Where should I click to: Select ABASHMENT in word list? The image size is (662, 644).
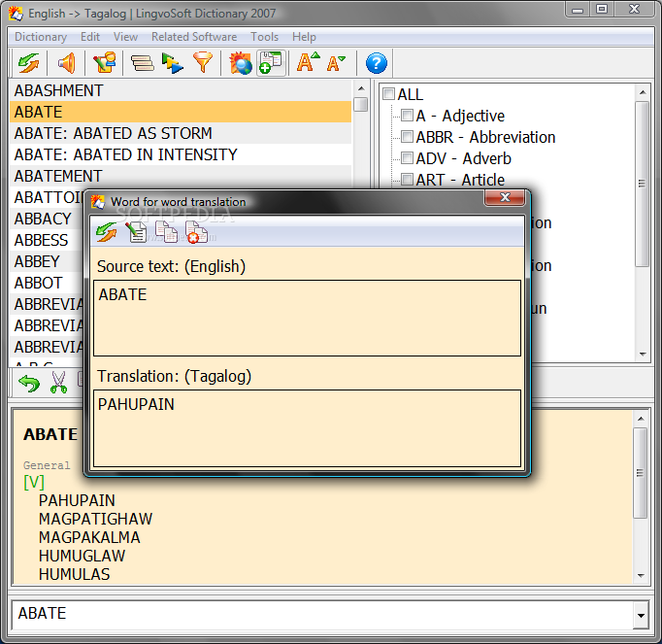pyautogui.click(x=181, y=90)
